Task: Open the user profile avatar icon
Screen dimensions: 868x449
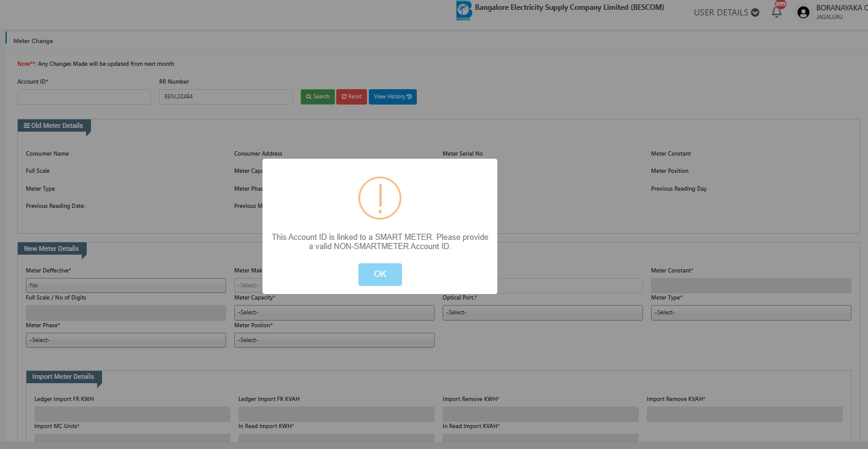Action: [803, 12]
